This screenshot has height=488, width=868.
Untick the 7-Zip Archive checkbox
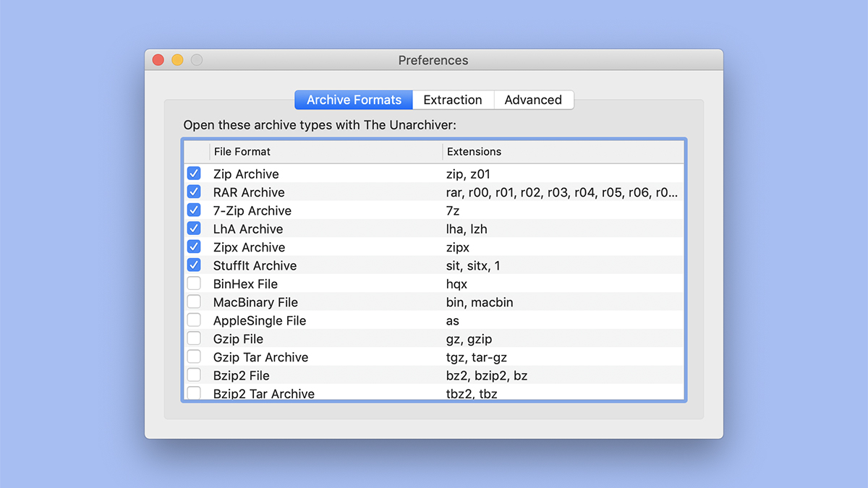(194, 210)
